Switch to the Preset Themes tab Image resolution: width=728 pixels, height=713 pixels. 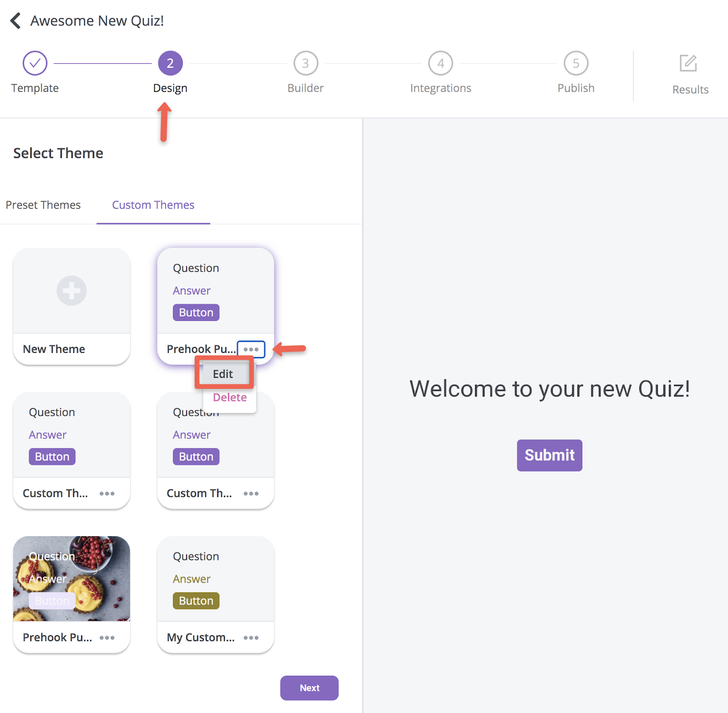43,205
